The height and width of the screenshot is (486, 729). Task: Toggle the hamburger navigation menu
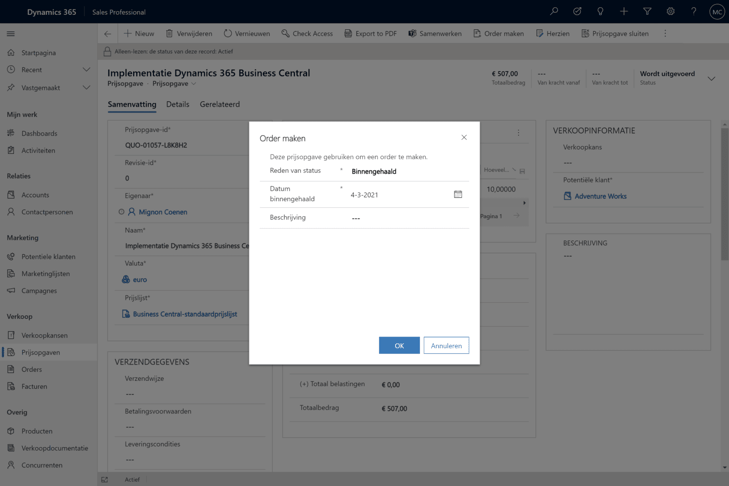pos(11,33)
